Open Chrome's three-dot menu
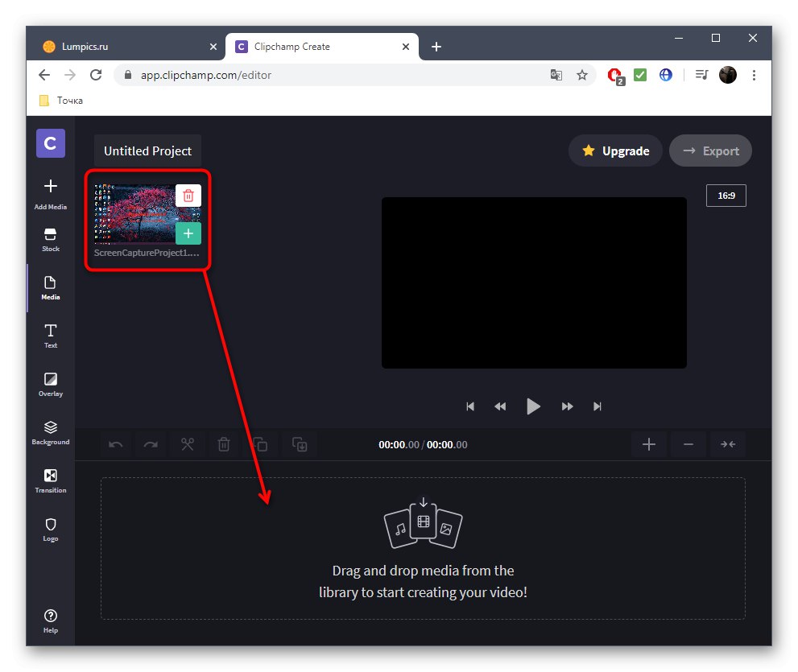Viewport: 798px width, 672px height. [x=754, y=74]
